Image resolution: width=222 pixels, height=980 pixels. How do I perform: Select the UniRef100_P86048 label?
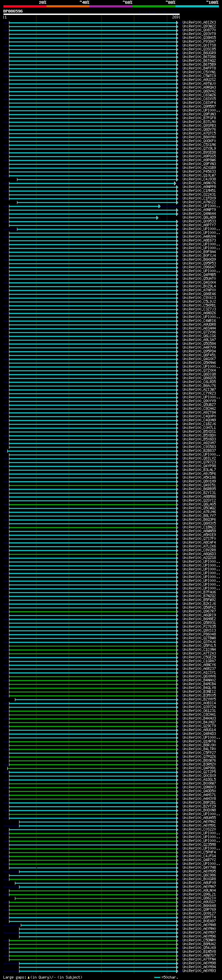pos(199,634)
